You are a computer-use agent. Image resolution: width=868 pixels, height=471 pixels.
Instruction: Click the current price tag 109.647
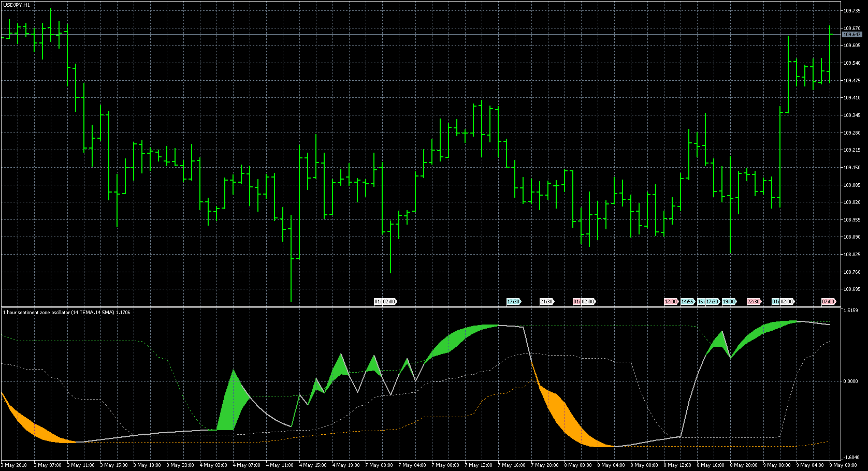852,35
